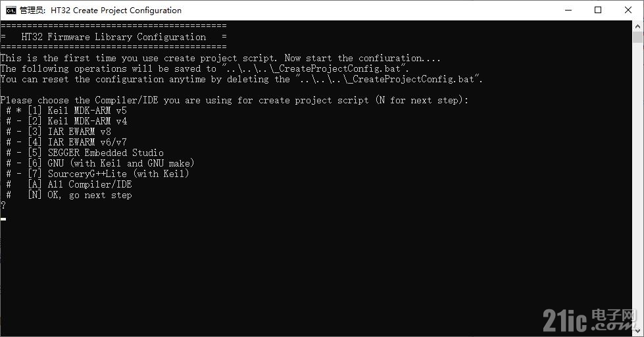Maximize the console window
This screenshot has height=337, width=644.
(x=598, y=11)
